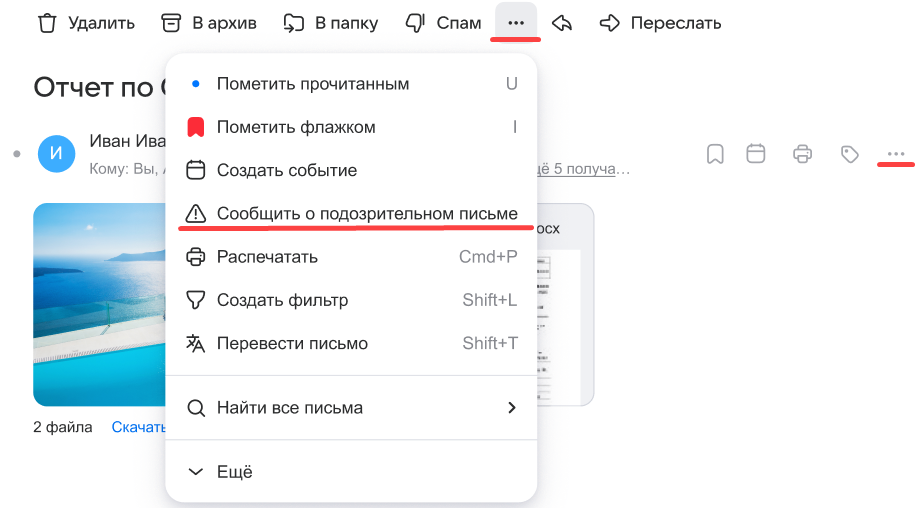Select Сообщить о подозрительном письме
917x508 pixels.
(366, 213)
